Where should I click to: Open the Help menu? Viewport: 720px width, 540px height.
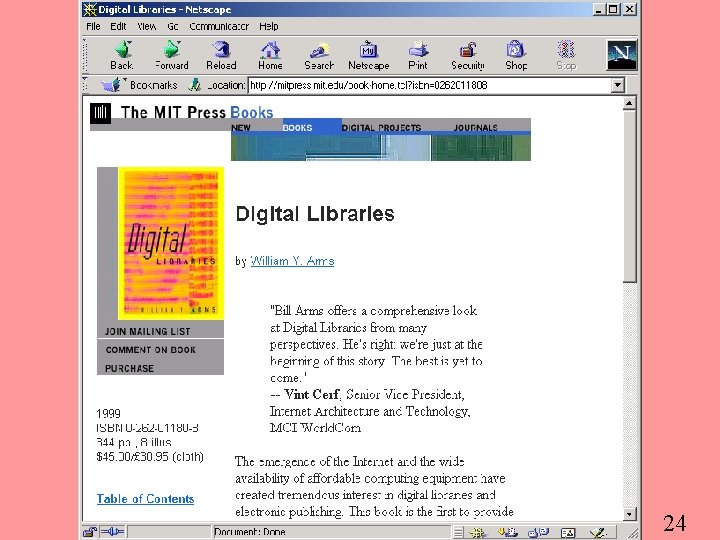coord(269,26)
